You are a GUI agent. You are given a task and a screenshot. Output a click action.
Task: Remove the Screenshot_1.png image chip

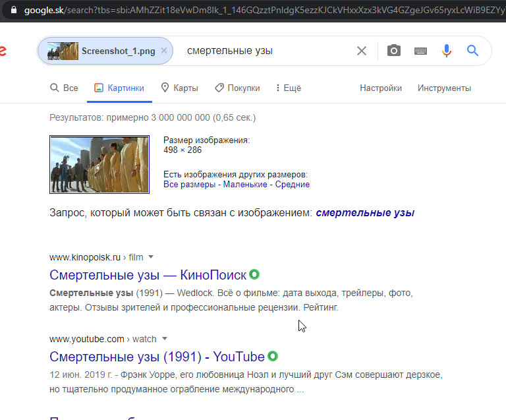click(x=164, y=51)
